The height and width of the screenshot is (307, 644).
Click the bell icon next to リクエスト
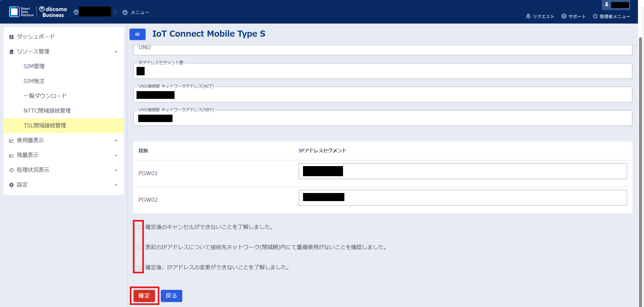[x=528, y=16]
